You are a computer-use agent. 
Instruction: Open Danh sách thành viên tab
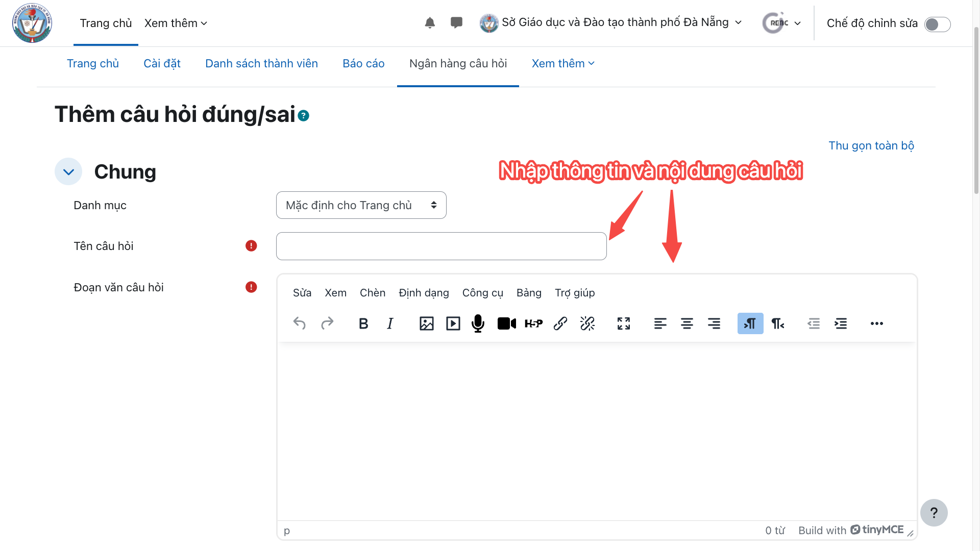click(x=261, y=64)
